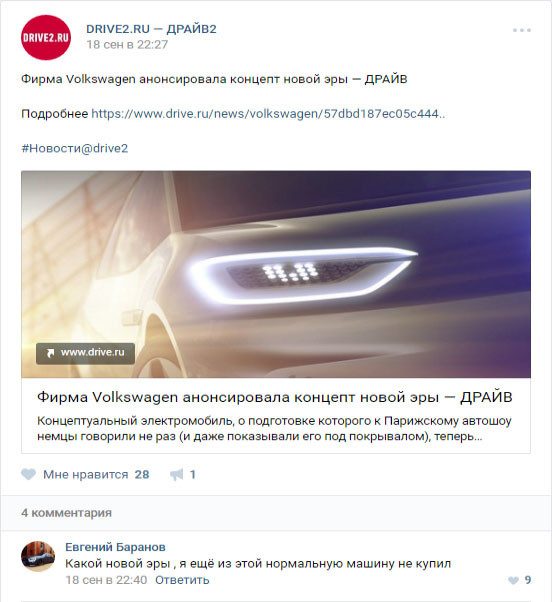552x602 pixels.
Task: Open Евгений Баранов's profile avatar
Action: [38, 556]
